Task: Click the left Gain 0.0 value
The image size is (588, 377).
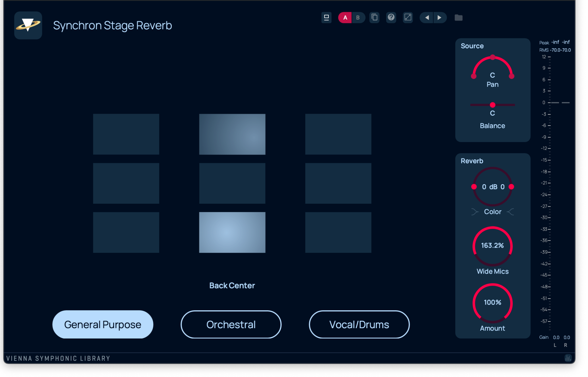Action: point(556,337)
